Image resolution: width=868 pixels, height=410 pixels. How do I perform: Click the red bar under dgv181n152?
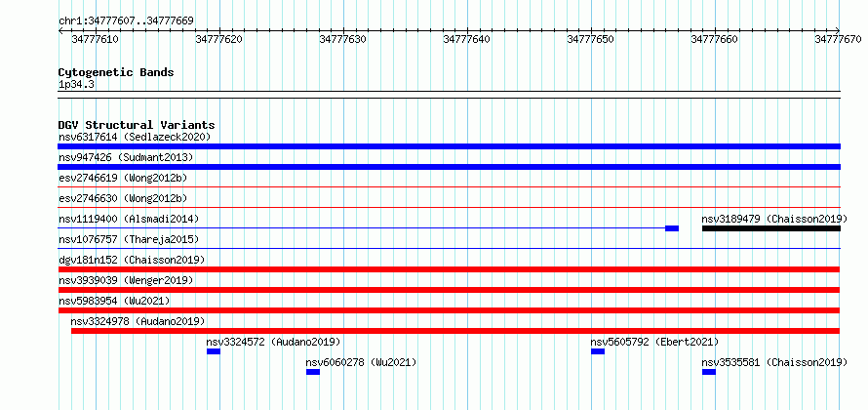pyautogui.click(x=449, y=269)
